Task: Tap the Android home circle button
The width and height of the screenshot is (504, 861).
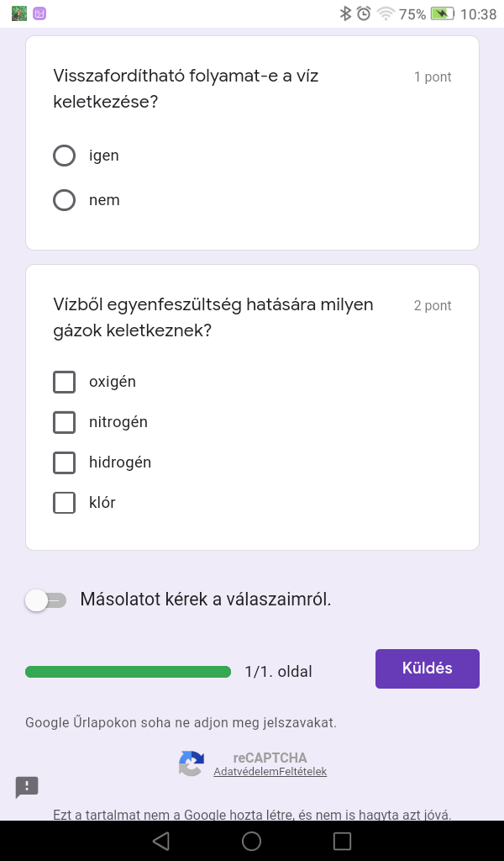Action: [251, 841]
